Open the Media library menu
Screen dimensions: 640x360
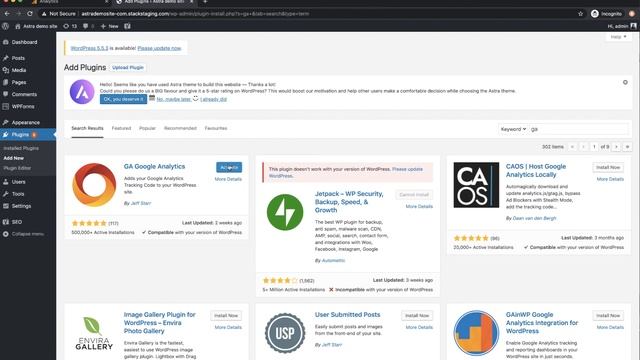tap(19, 70)
